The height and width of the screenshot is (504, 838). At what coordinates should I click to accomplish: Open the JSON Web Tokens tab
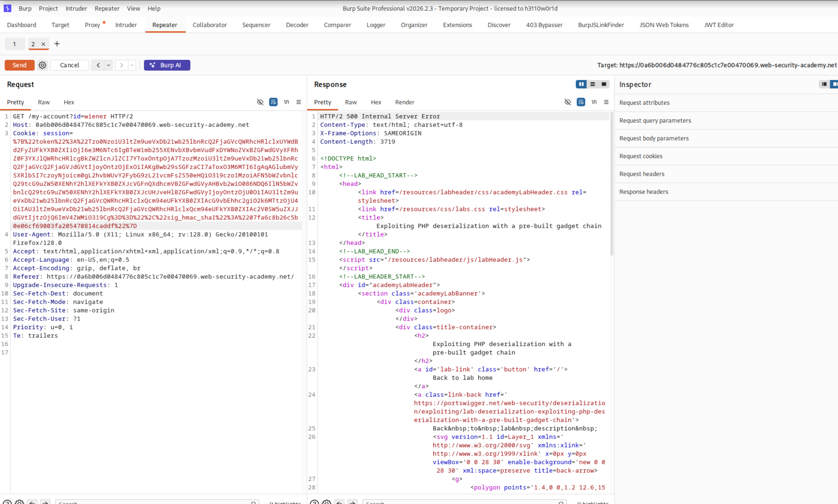664,25
